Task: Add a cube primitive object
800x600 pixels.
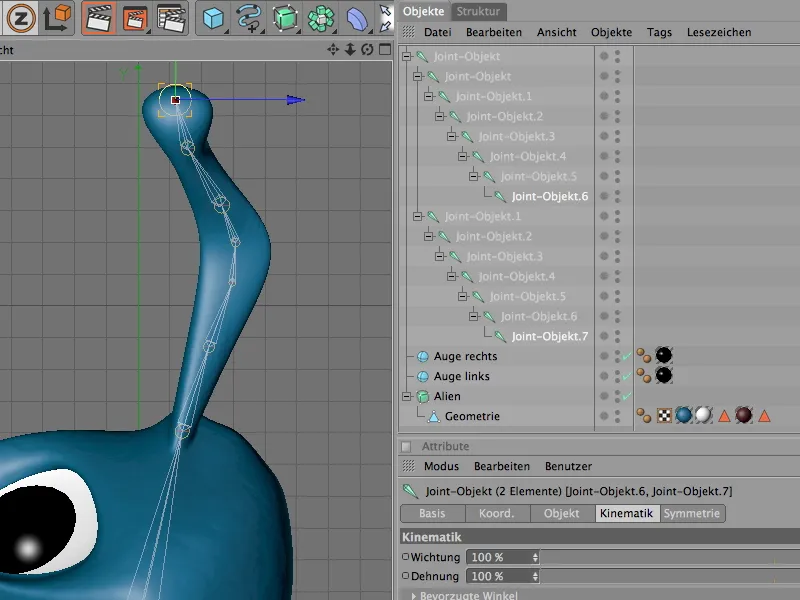Action: point(213,19)
